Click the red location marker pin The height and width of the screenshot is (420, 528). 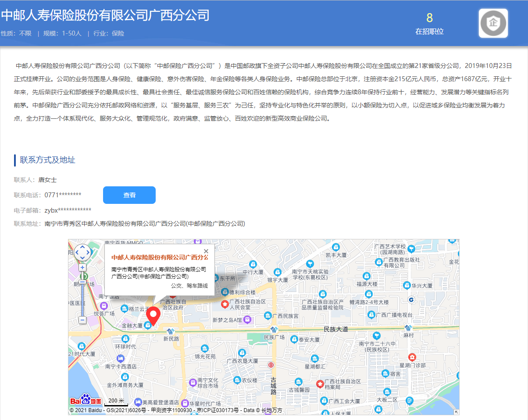[x=153, y=316]
